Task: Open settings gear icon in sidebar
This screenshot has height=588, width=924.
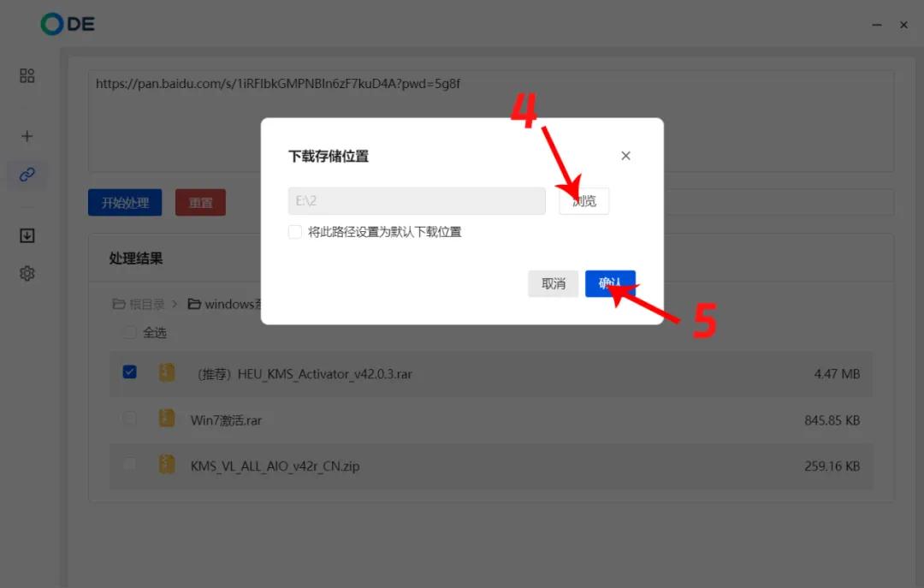Action: click(x=27, y=274)
